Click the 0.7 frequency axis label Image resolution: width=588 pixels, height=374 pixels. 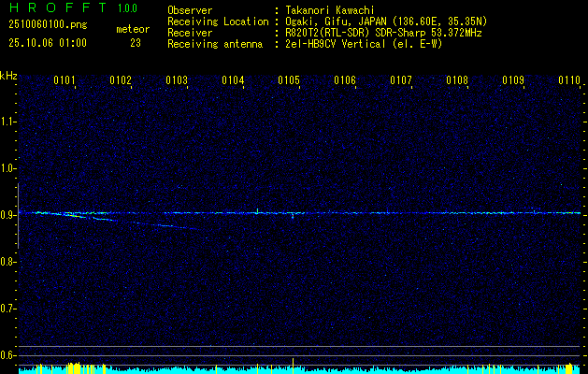(8, 309)
